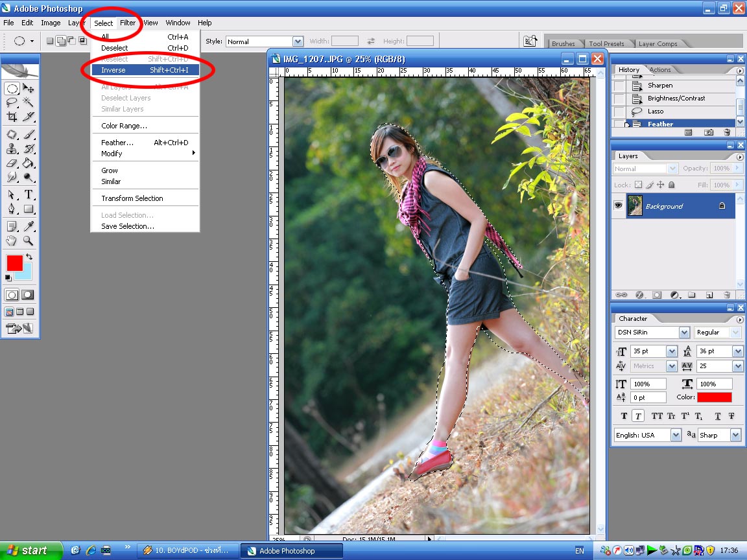This screenshot has height=560, width=747.
Task: Choose Color Range... from Select menu
Action: coord(145,126)
